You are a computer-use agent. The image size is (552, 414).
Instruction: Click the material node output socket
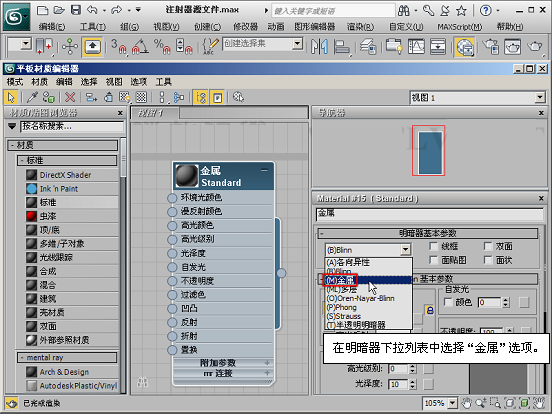click(x=281, y=273)
